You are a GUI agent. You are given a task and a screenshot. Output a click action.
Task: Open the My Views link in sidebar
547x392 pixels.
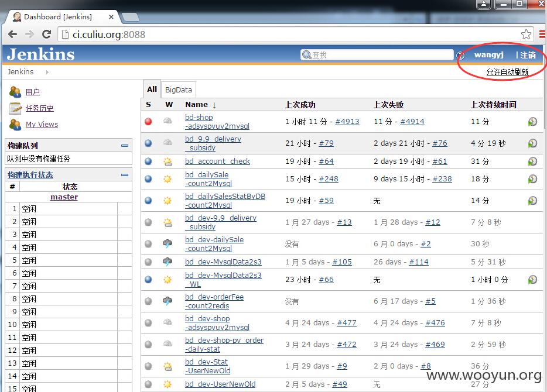click(42, 125)
